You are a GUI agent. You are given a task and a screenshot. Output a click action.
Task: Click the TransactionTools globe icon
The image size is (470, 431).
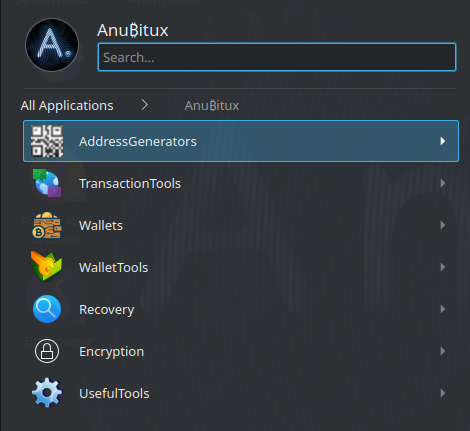(x=47, y=183)
